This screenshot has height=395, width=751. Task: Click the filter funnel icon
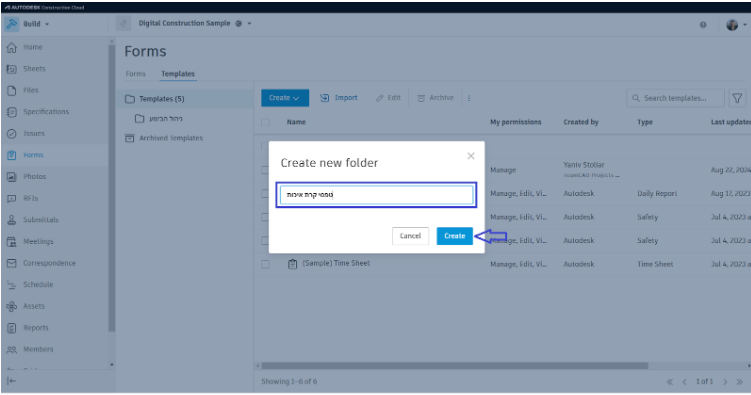click(x=737, y=98)
